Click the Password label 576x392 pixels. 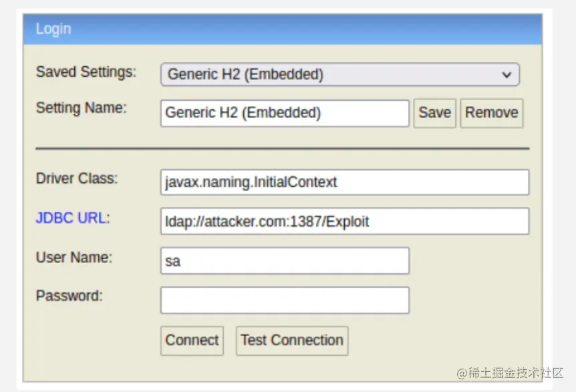point(69,296)
